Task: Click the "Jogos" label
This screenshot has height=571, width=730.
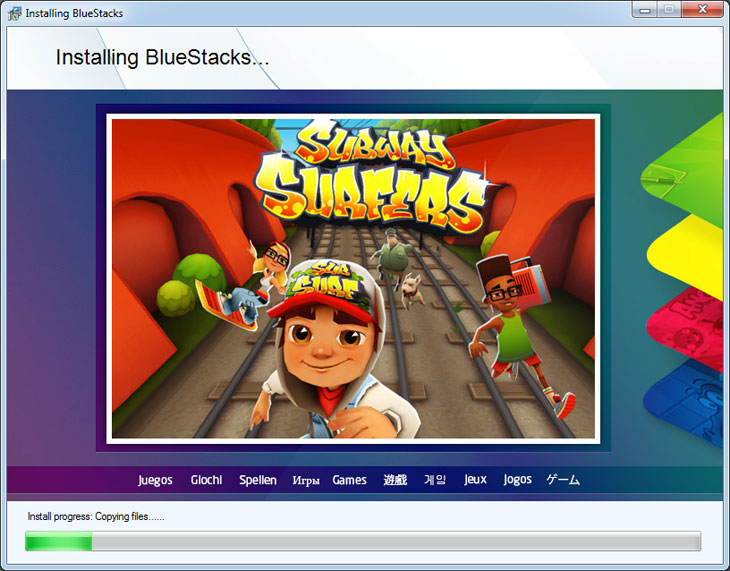Action: pos(517,480)
